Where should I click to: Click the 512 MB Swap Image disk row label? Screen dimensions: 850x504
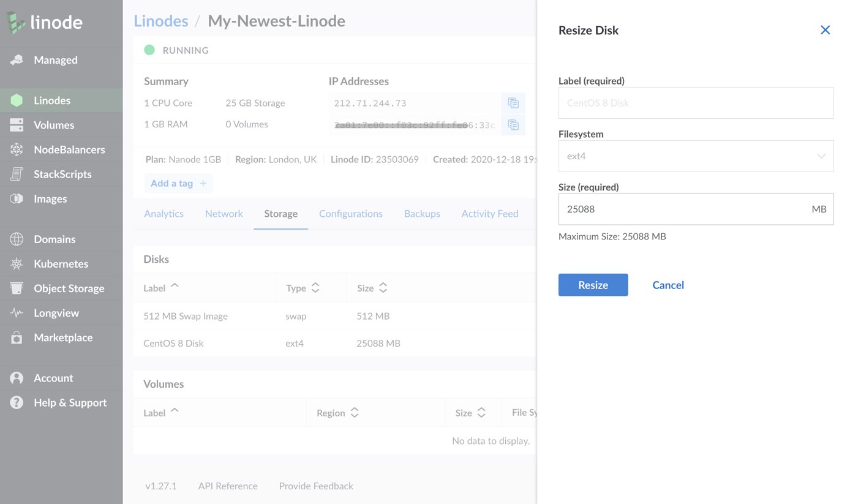[x=186, y=316]
